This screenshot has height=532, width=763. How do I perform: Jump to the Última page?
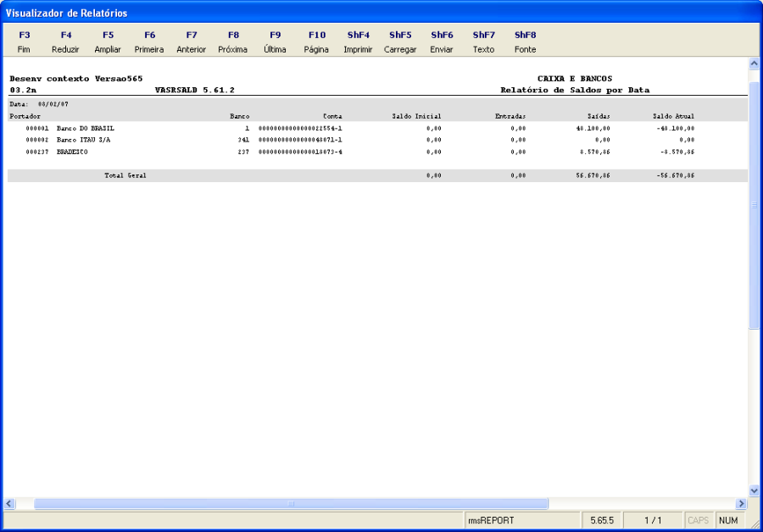(275, 42)
